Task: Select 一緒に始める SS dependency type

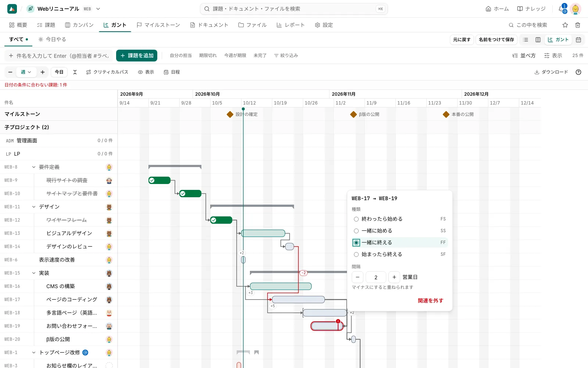Action: (400, 231)
